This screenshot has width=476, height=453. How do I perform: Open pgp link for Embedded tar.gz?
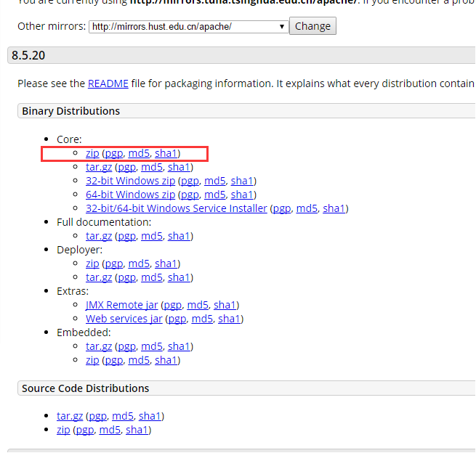coord(127,346)
